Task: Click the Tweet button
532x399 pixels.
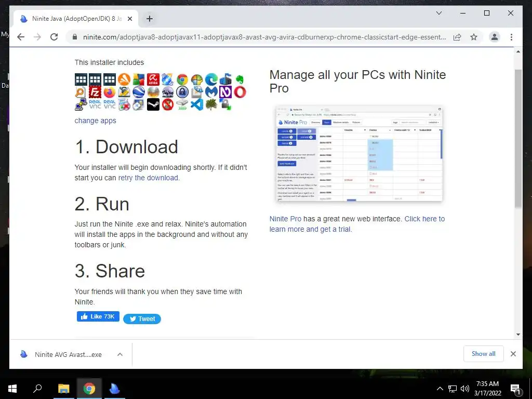Action: tap(142, 319)
